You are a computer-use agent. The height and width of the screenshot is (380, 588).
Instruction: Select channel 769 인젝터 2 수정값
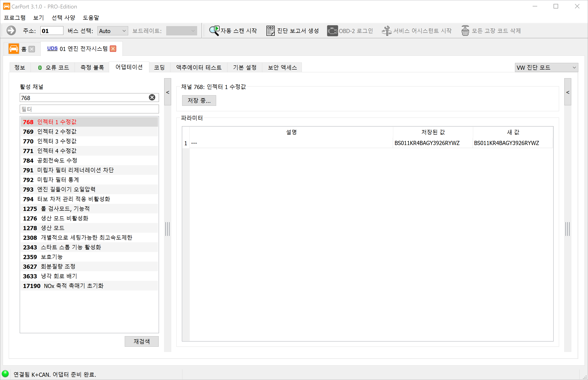(x=89, y=131)
